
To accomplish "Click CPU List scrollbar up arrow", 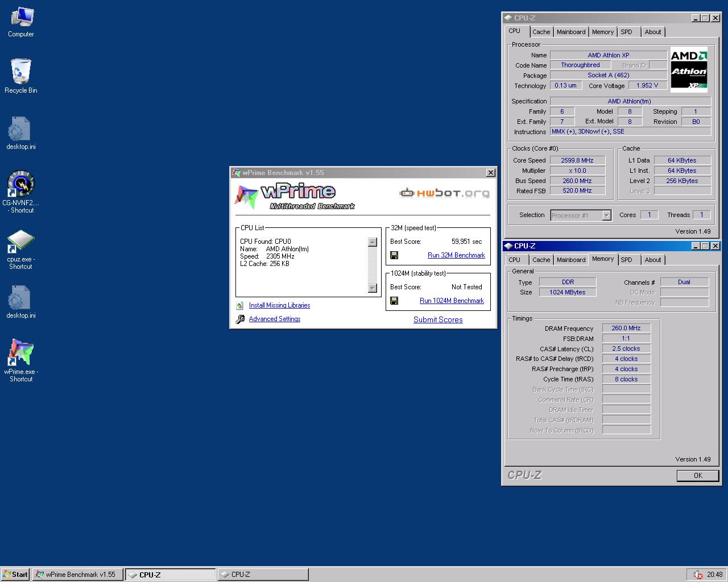I will click(x=373, y=242).
